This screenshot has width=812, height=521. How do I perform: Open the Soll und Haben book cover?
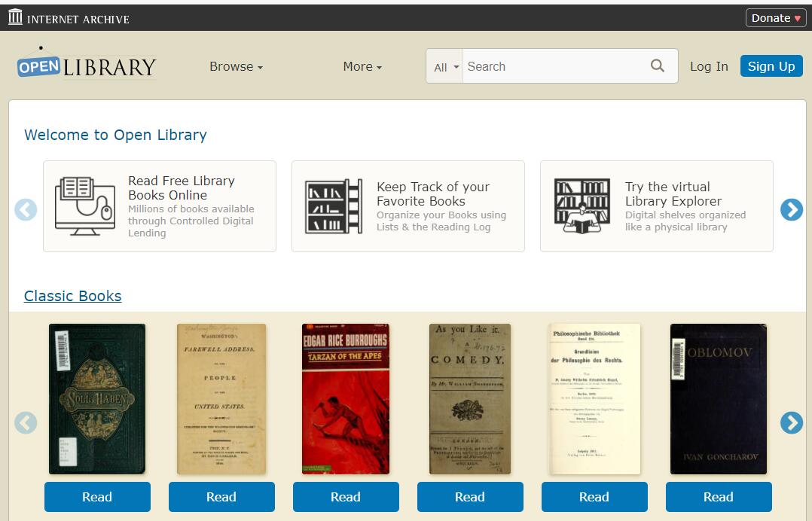click(x=97, y=399)
